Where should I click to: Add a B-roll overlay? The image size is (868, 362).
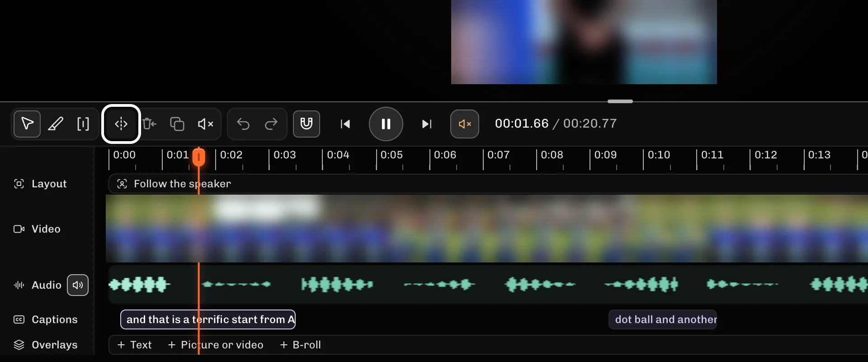[x=301, y=345]
